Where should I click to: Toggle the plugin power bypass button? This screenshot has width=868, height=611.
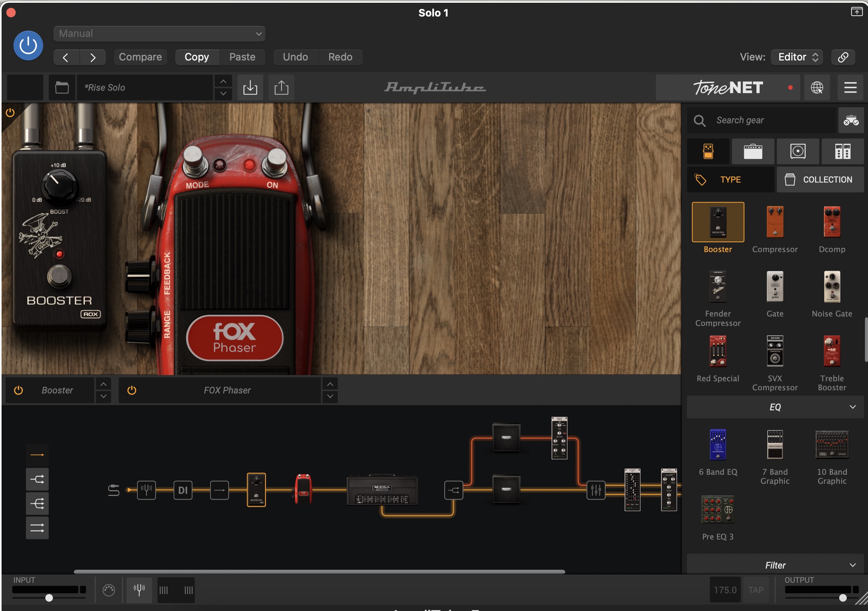pyautogui.click(x=28, y=46)
